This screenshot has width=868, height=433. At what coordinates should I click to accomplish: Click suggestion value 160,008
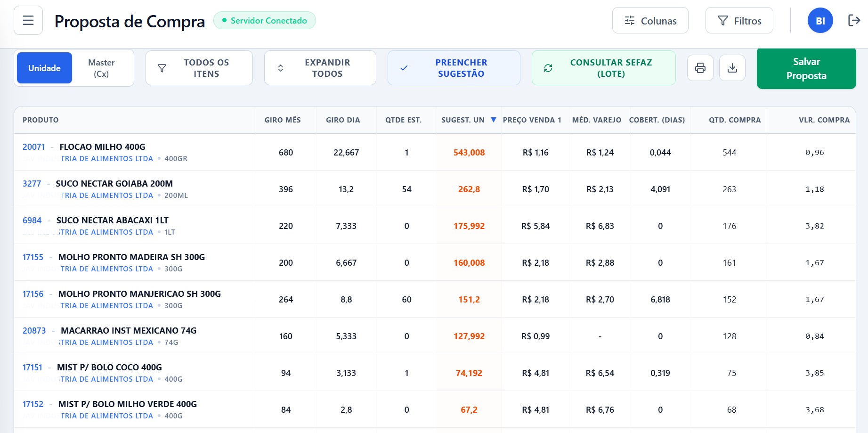click(469, 263)
